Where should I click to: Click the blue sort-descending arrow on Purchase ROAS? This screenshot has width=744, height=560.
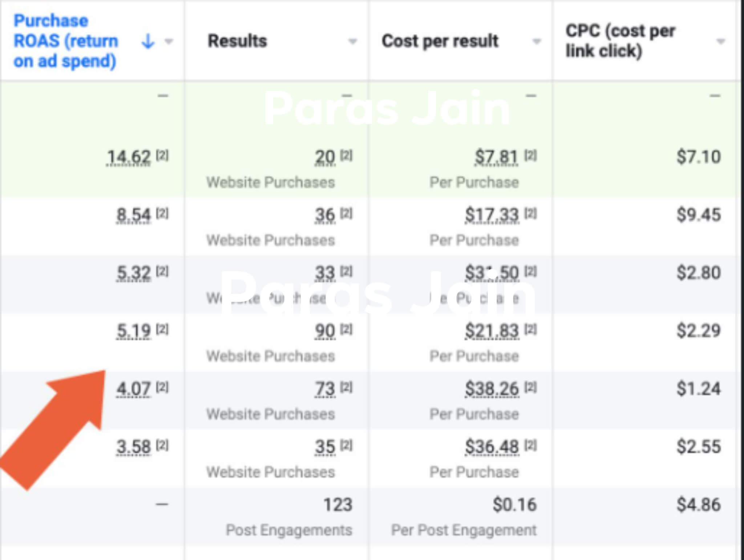coord(147,41)
